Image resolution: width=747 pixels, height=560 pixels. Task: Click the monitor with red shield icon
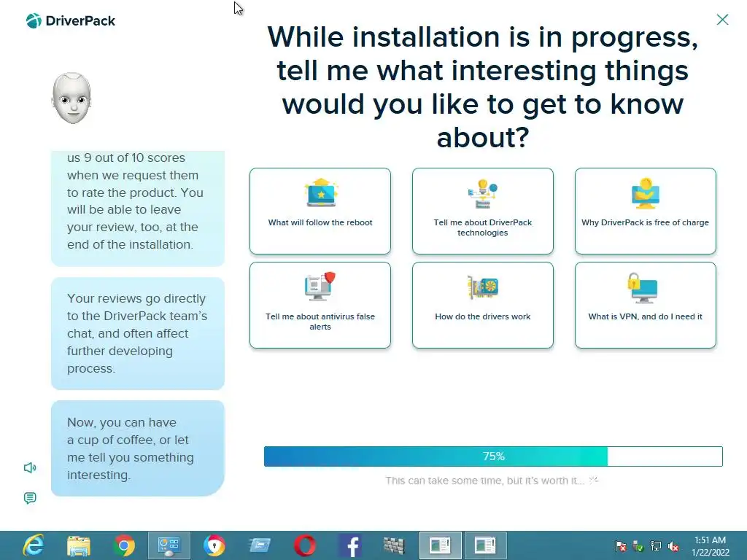tap(320, 286)
